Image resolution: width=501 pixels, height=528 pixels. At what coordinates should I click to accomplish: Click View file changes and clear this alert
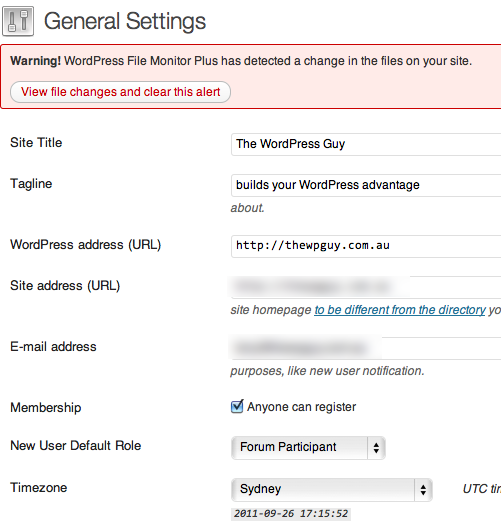click(x=121, y=92)
